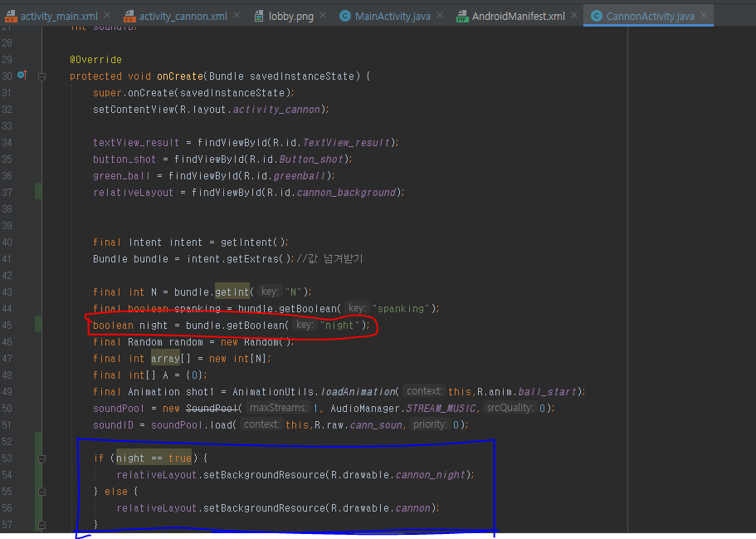
Task: Click the highlighted night == true condition
Action: pyautogui.click(x=154, y=458)
